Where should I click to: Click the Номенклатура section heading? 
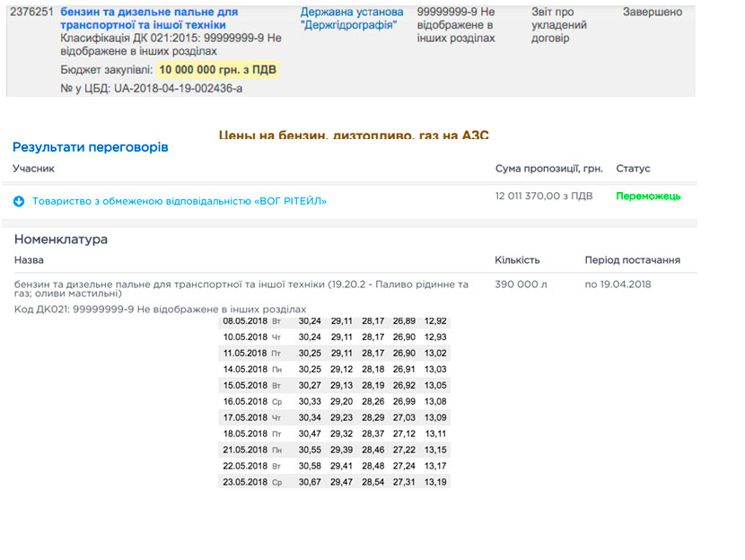tap(61, 240)
